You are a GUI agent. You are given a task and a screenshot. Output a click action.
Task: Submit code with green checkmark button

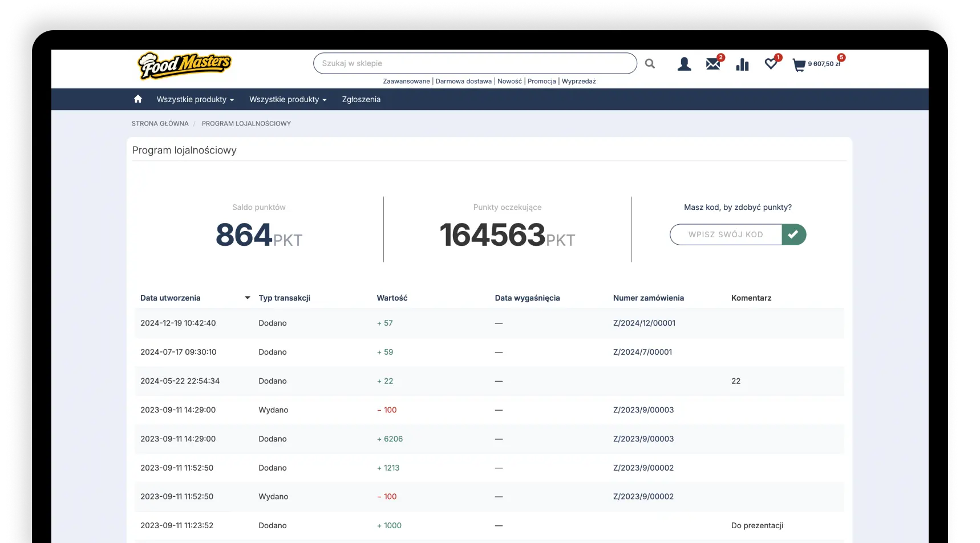pos(793,234)
